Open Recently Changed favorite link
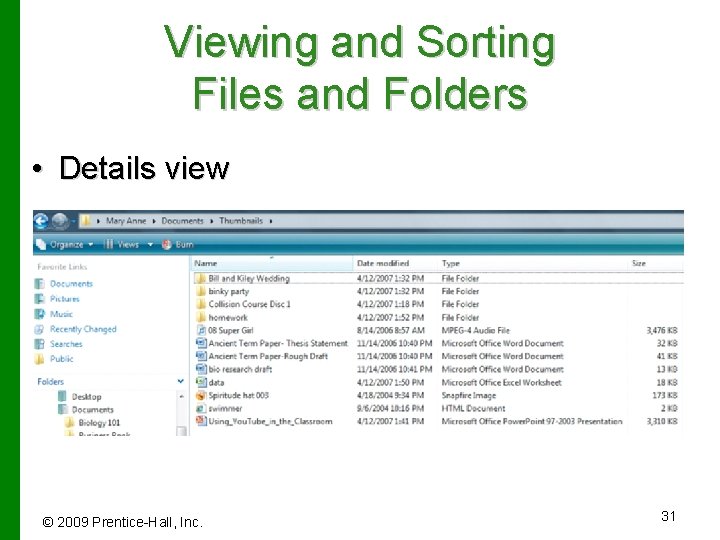This screenshot has width=720, height=540. pyautogui.click(x=83, y=329)
